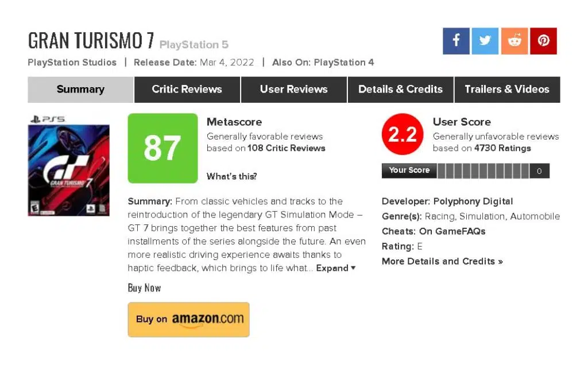Viewport: 588px width, 365px height.
Task: Expand the full game summary text
Action: [335, 269]
